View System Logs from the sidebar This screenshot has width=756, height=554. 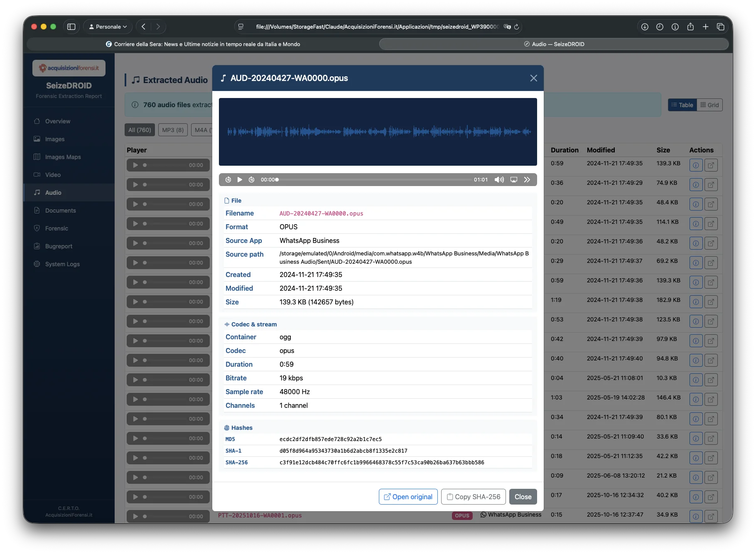tap(62, 264)
